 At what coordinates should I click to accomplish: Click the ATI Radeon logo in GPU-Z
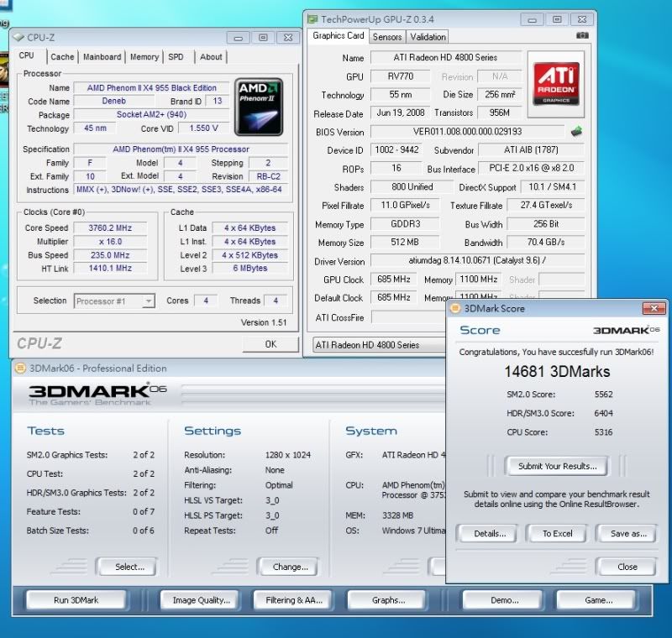point(556,84)
